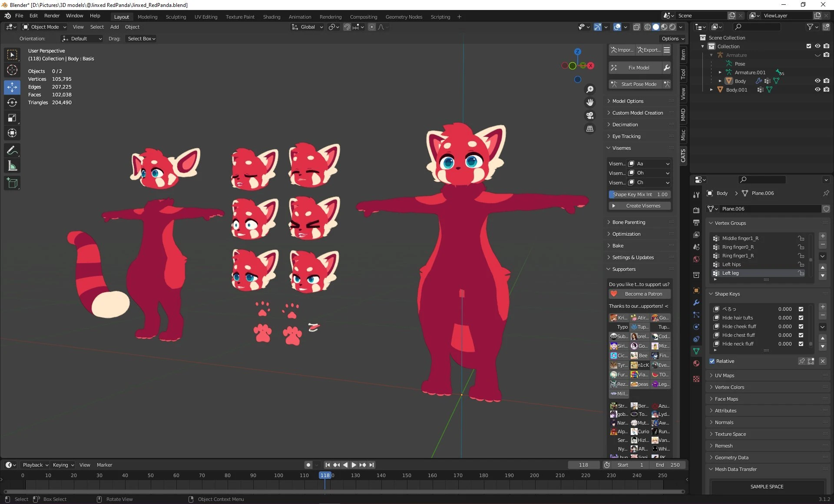Screen dimensions: 834x504
Task: Hide the Body object in outliner
Action: pyautogui.click(x=817, y=81)
